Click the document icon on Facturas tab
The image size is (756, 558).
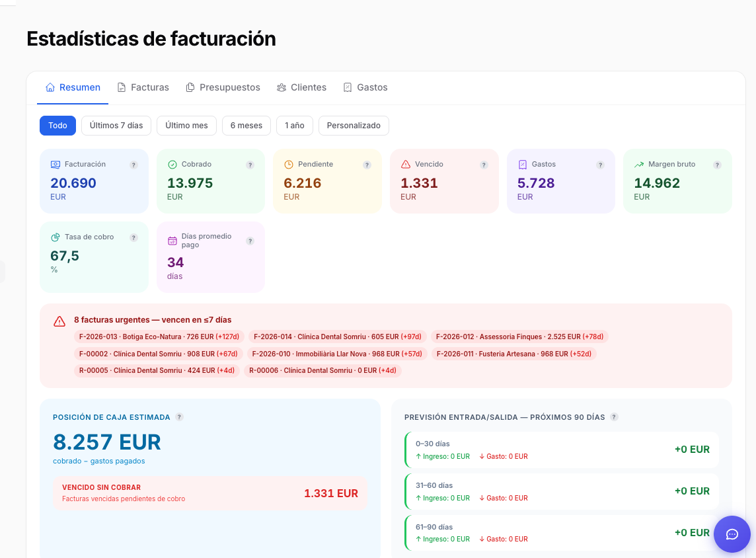[122, 87]
